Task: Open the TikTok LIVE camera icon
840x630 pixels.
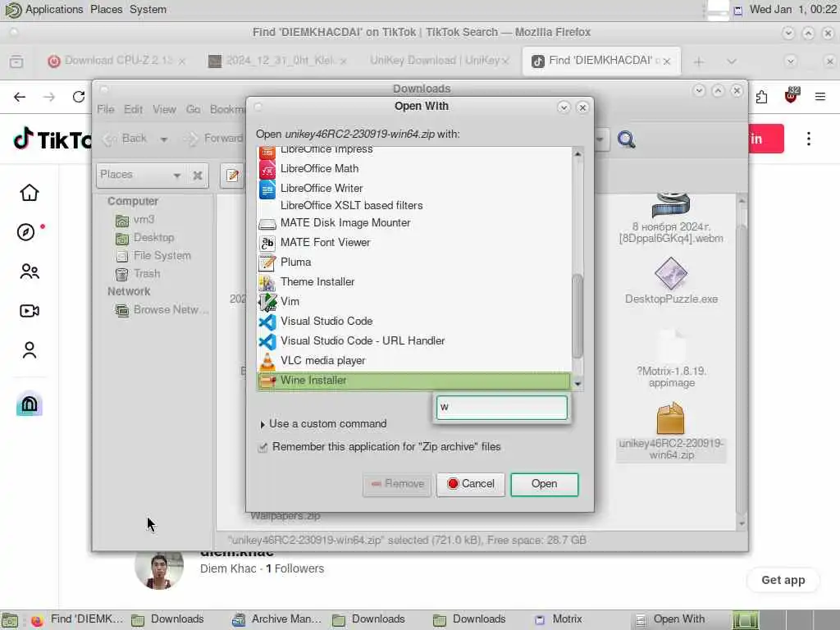Action: (x=29, y=311)
